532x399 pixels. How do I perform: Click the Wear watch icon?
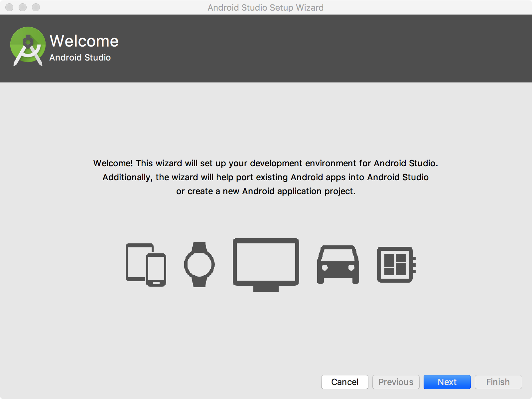click(199, 265)
